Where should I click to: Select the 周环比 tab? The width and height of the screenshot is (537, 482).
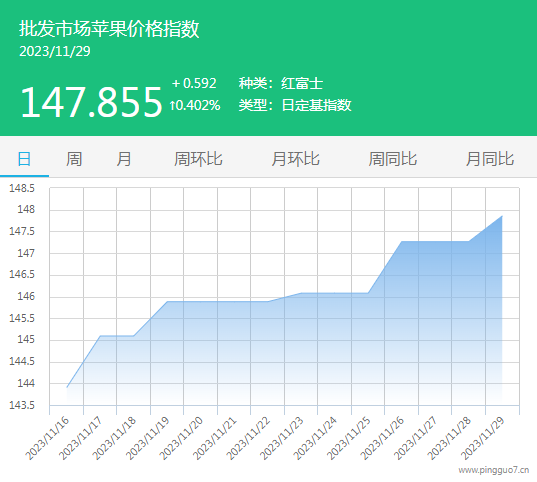[x=198, y=159]
